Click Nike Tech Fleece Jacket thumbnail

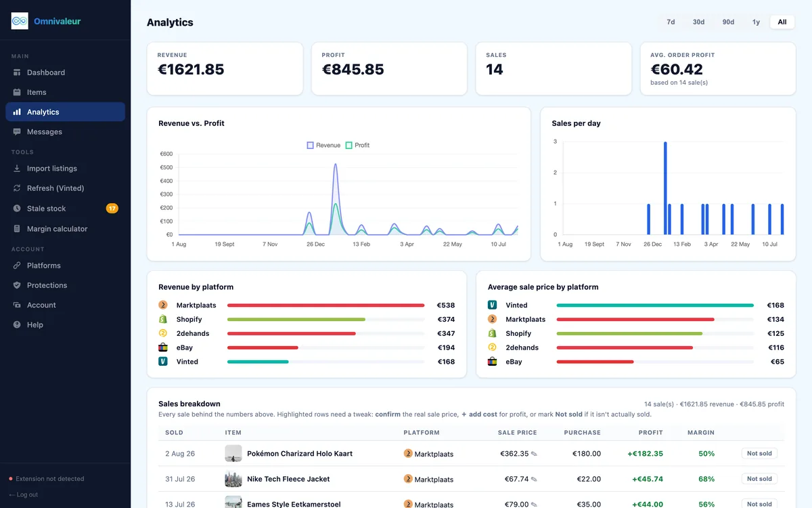[233, 479]
